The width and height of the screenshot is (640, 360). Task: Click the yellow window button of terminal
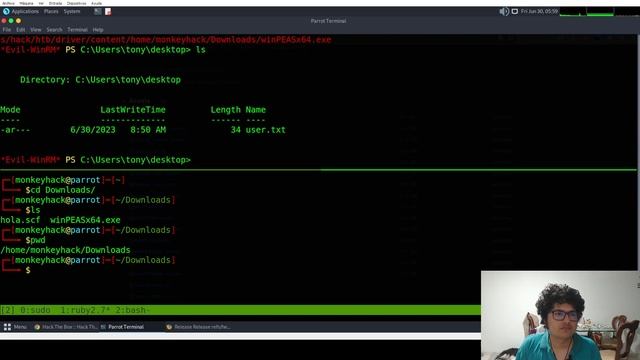[x=18, y=21]
